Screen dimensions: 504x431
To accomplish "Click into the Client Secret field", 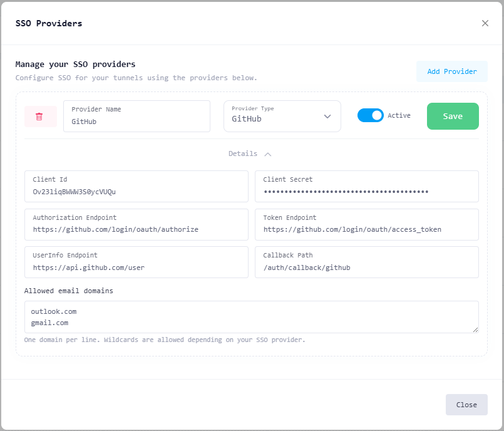I will (x=366, y=192).
